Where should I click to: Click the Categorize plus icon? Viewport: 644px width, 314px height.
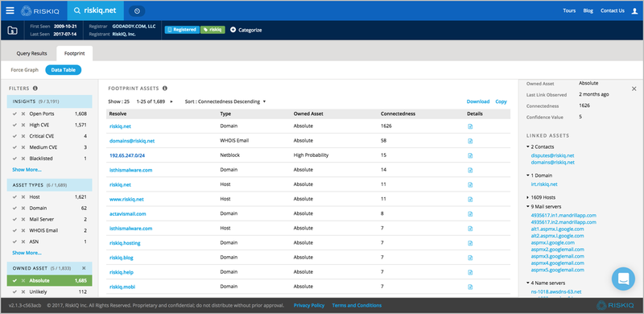coord(233,30)
